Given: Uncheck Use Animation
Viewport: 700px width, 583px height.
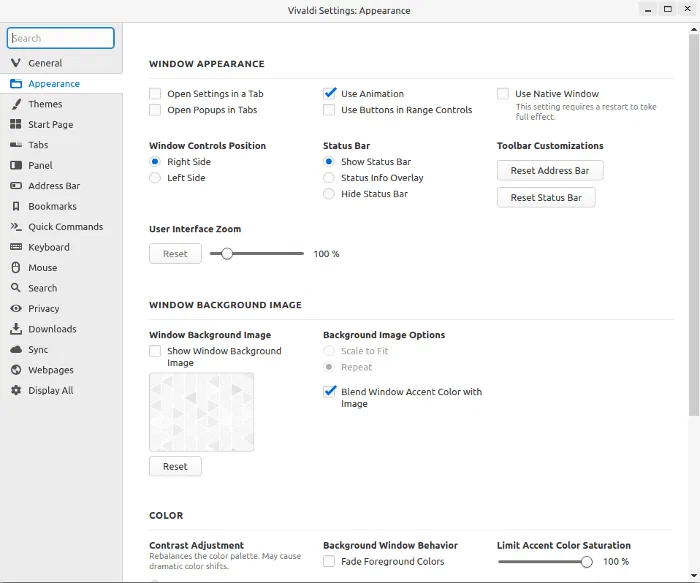Looking at the screenshot, I should [x=329, y=93].
